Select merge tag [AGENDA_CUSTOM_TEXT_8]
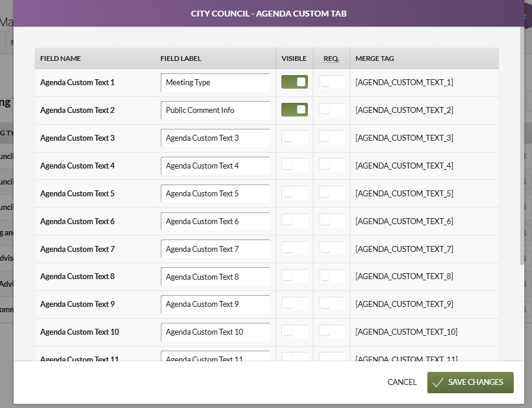The image size is (532, 408). coord(404,276)
